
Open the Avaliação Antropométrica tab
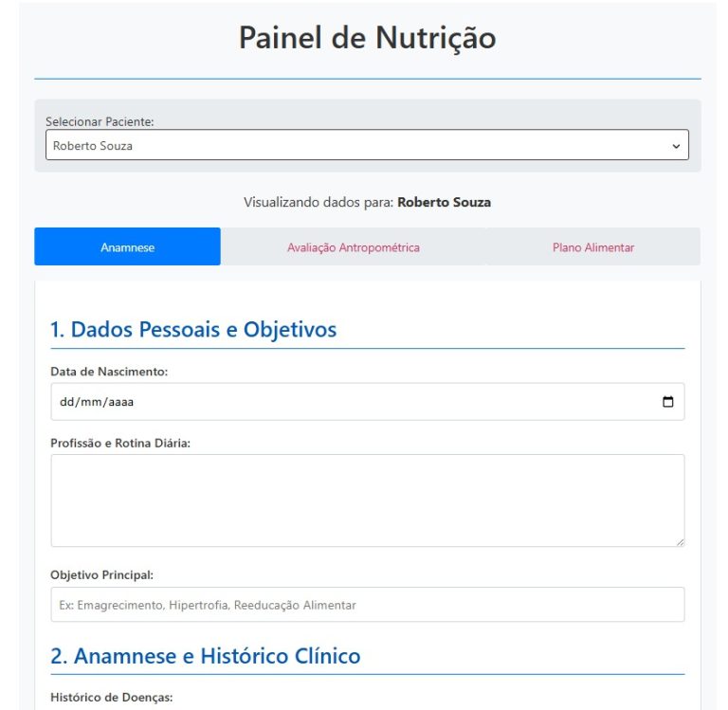[x=354, y=247]
